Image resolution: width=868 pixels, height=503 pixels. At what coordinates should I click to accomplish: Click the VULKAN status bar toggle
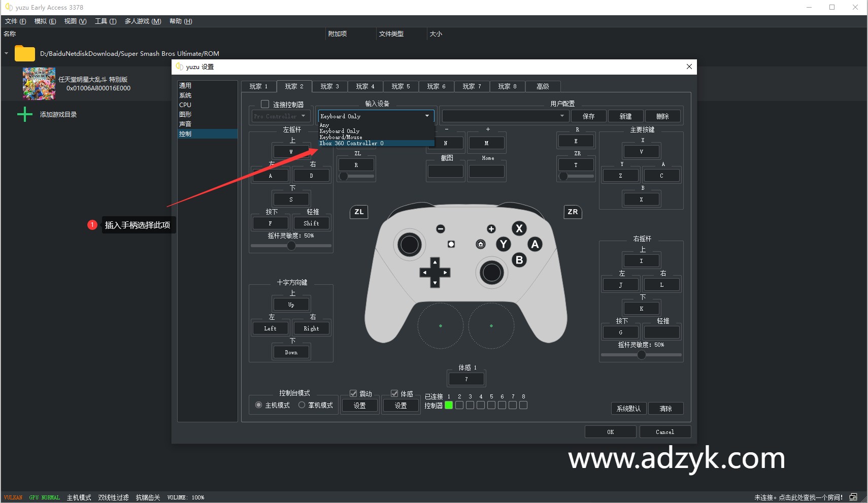[13, 497]
